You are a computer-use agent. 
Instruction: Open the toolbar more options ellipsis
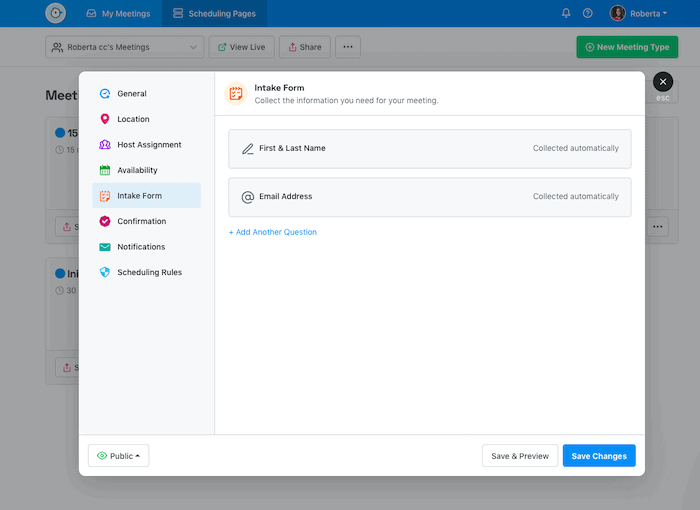pyautogui.click(x=348, y=47)
